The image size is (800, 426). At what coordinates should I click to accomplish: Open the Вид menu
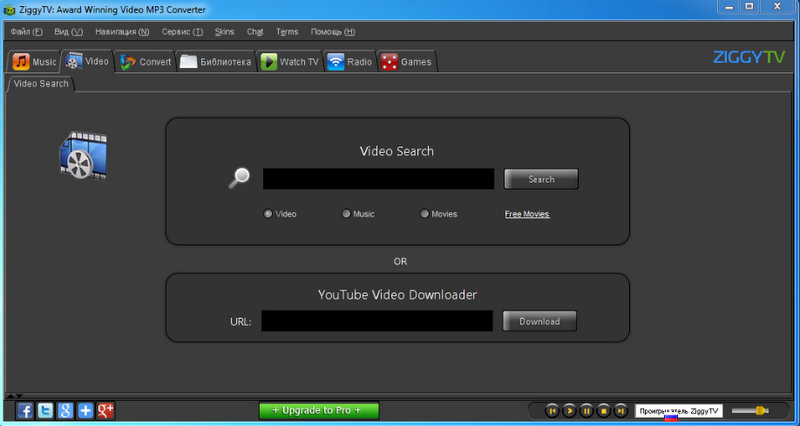(68, 32)
